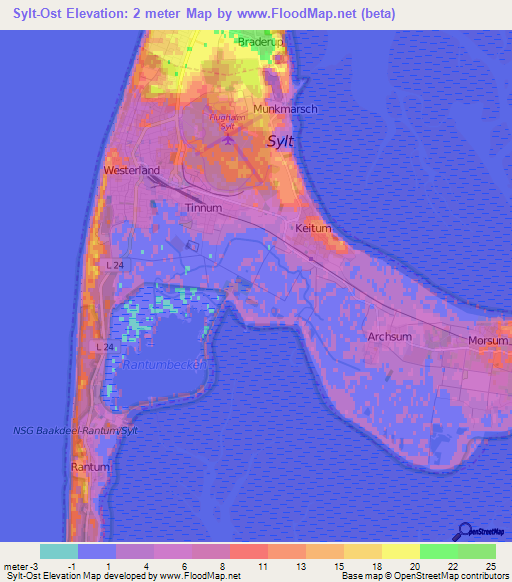
Task: Click the Munkmarsch label
Action: coord(285,109)
